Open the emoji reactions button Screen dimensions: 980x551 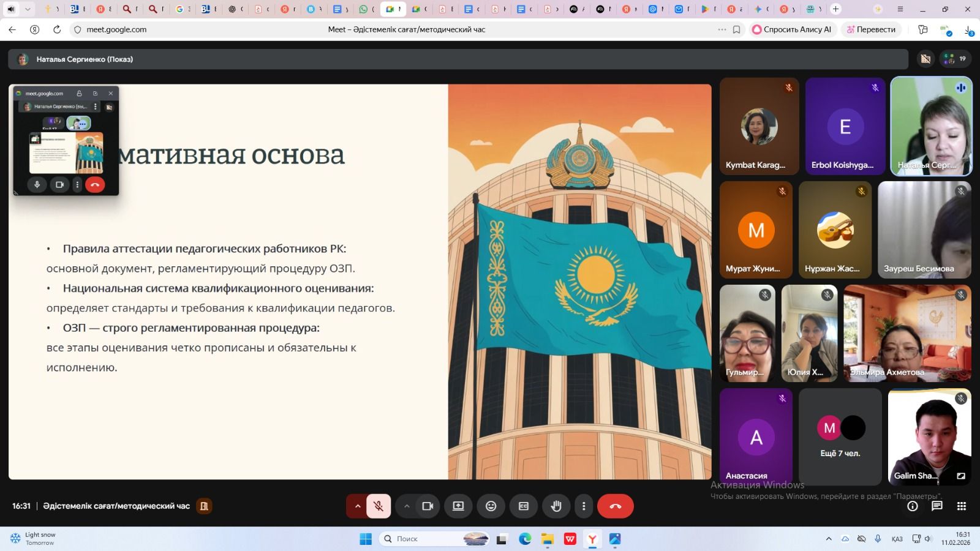[491, 506]
